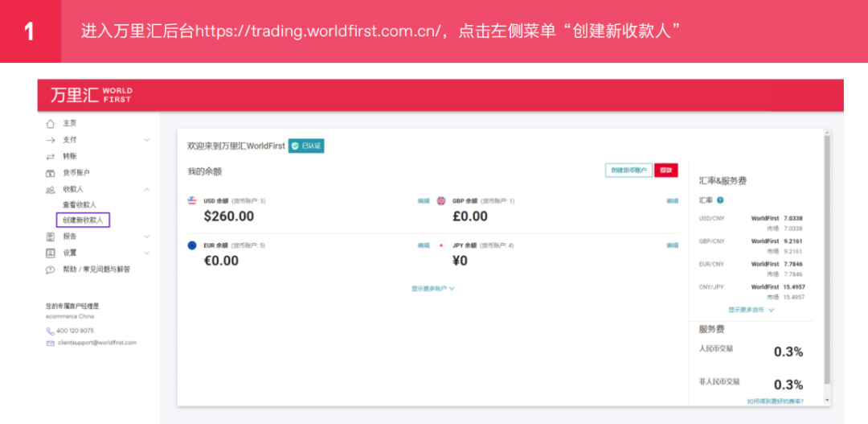Click scrollbar down arrow at panel bottom
868x424 pixels.
tap(827, 400)
